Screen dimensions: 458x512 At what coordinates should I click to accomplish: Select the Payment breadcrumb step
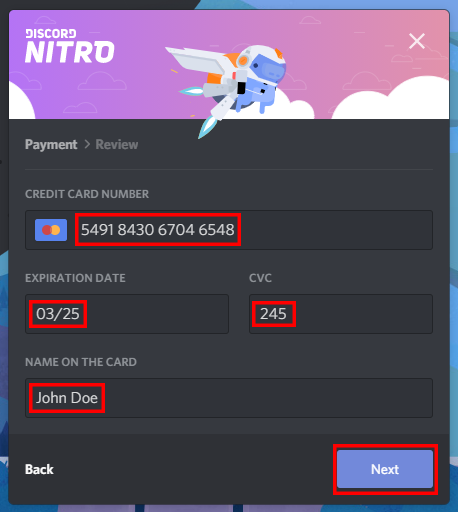tap(51, 145)
